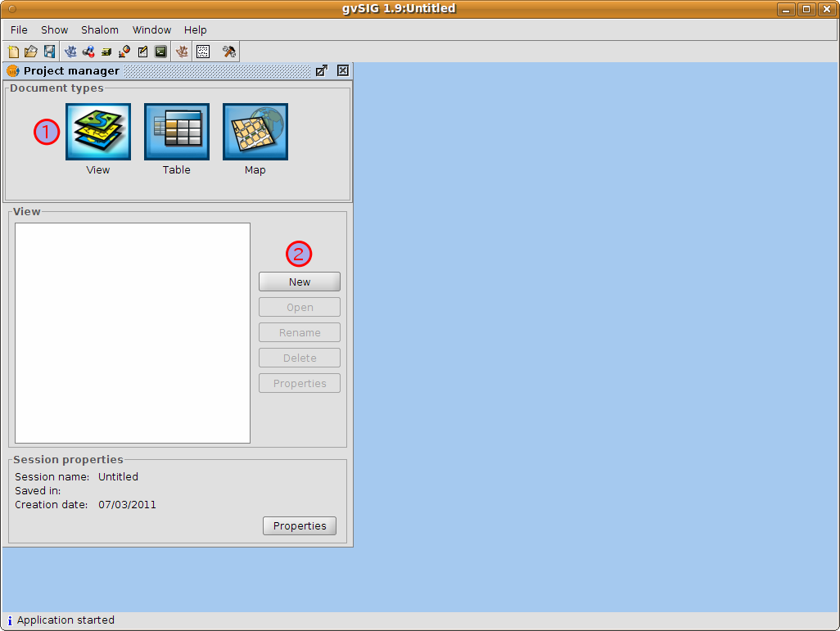Click the session Properties button
840x631 pixels.
pyautogui.click(x=300, y=526)
